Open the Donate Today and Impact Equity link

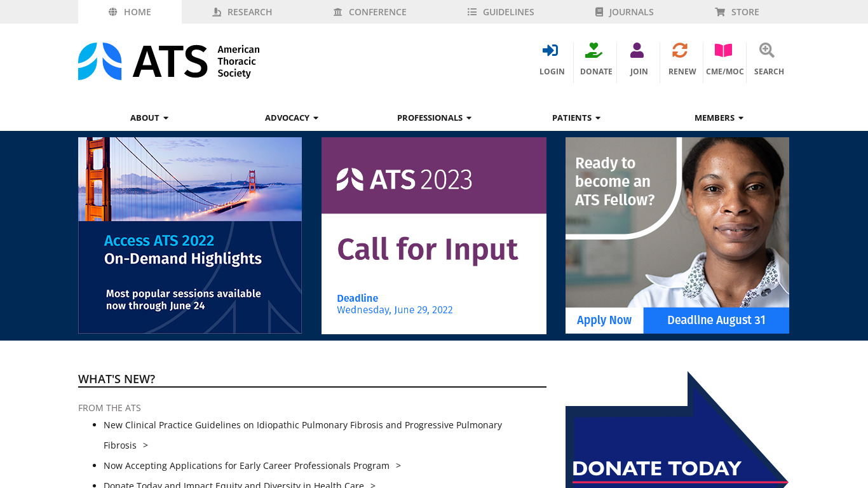(x=240, y=485)
